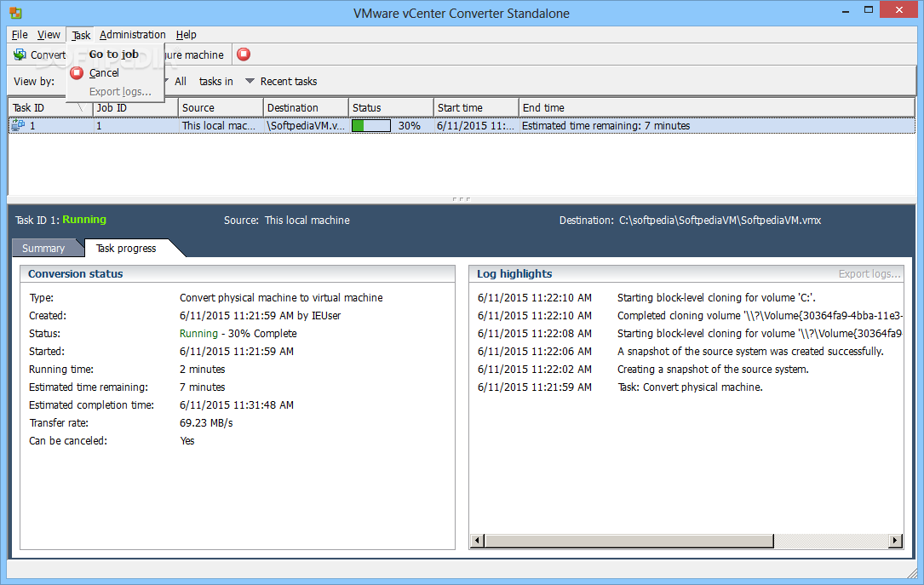Click green 'Running' status in task header
The image size is (924, 585).
[x=84, y=220]
